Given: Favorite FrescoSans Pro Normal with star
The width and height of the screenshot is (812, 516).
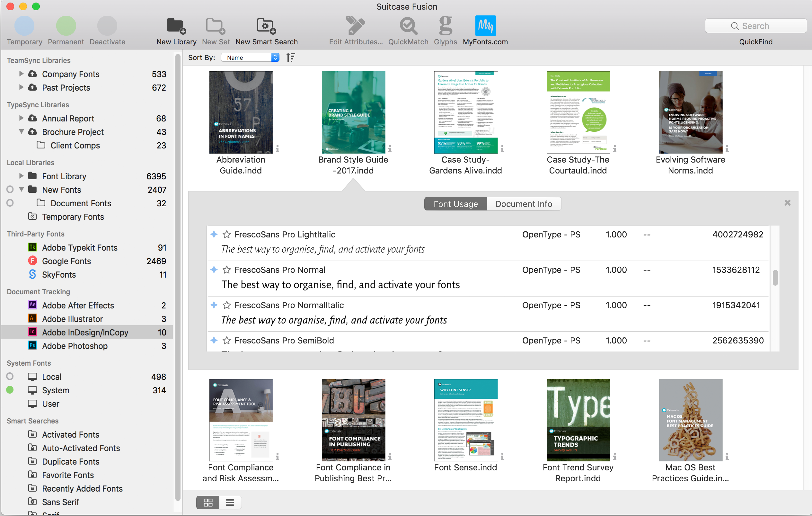Looking at the screenshot, I should 226,270.
